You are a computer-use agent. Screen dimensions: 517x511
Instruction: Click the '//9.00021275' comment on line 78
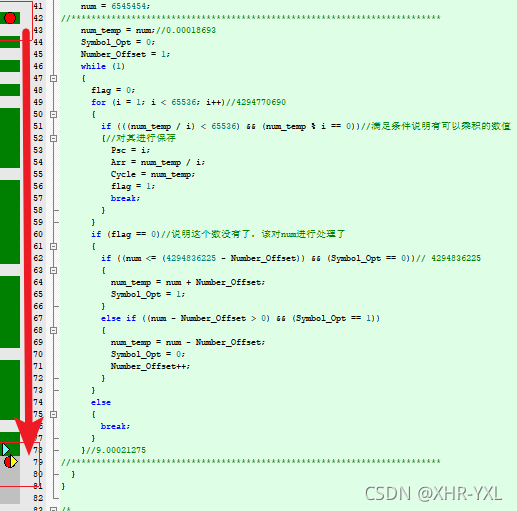pos(116,450)
